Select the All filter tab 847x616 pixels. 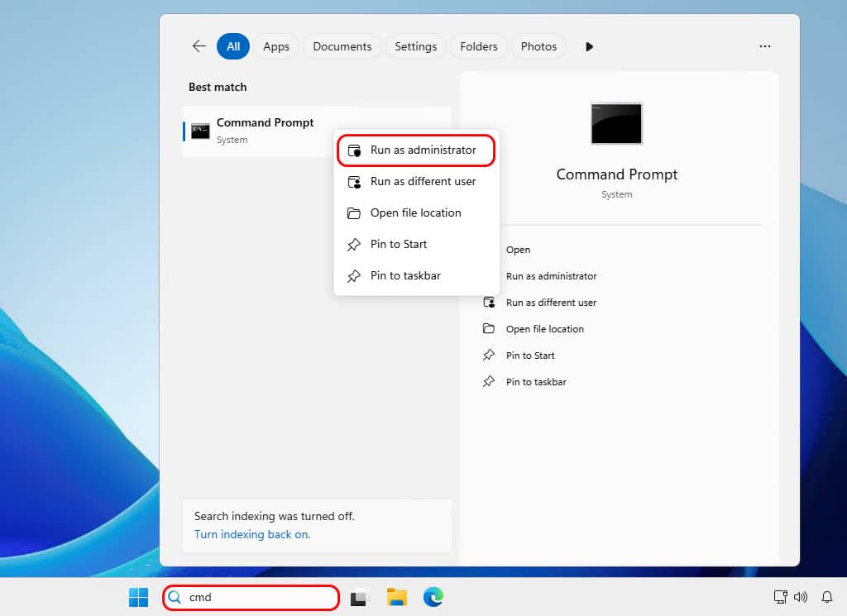[232, 46]
